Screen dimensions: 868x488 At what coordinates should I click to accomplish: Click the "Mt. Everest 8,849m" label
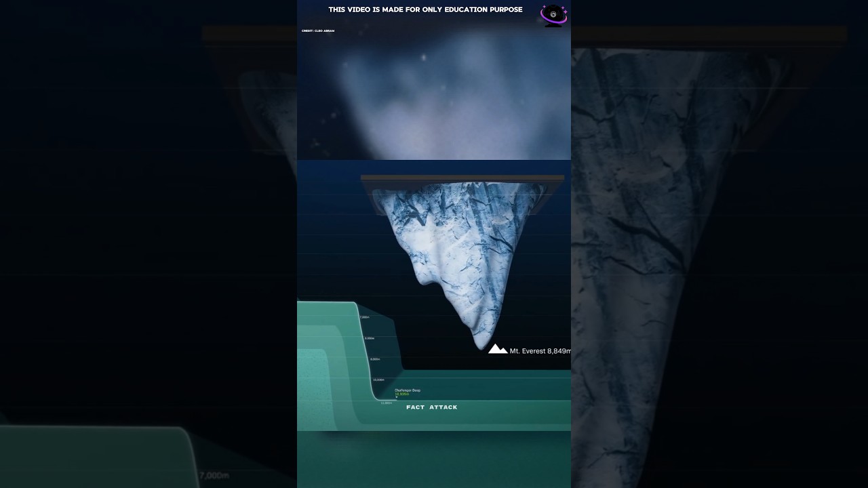click(x=540, y=351)
